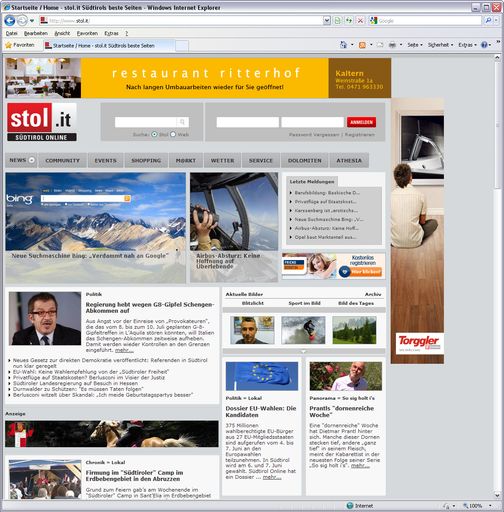
Task: Click the compatibility view icon beside address bar
Action: click(x=338, y=21)
